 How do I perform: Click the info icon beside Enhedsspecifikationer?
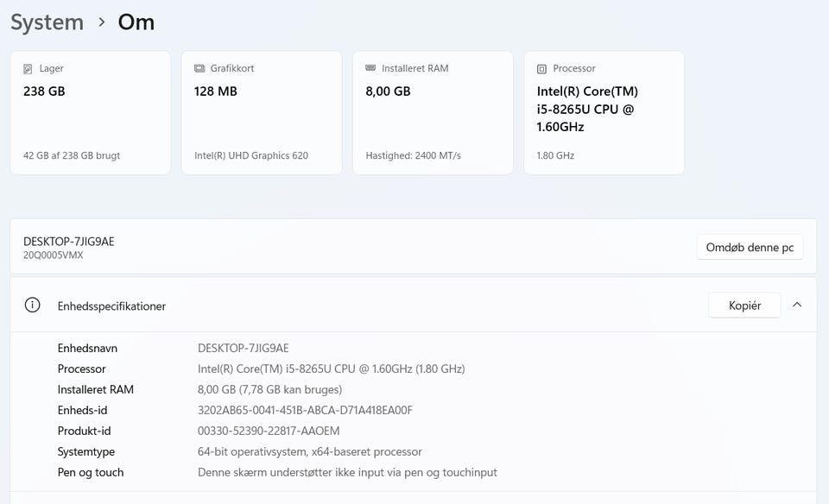tap(32, 306)
